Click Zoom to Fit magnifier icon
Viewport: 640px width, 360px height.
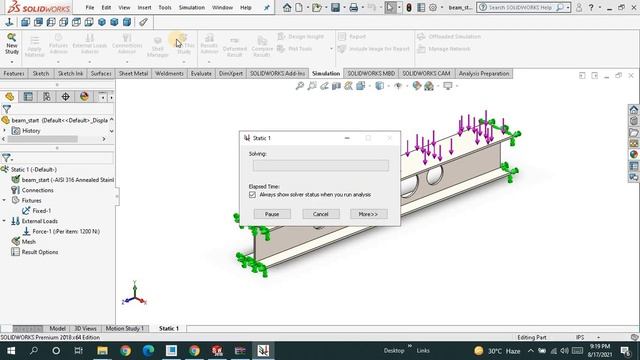[300, 86]
